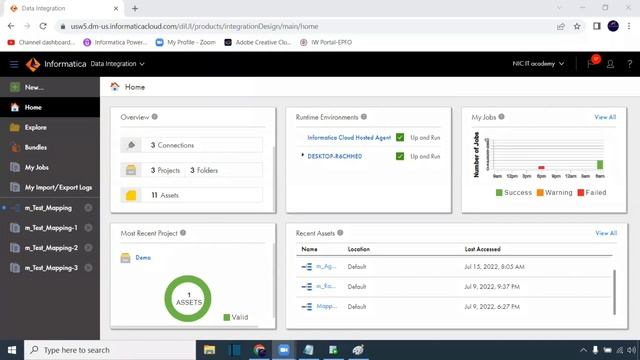Click the Recent Assets vertical scrollbar
Image resolution: width=640 pixels, height=360 pixels.
(x=614, y=292)
